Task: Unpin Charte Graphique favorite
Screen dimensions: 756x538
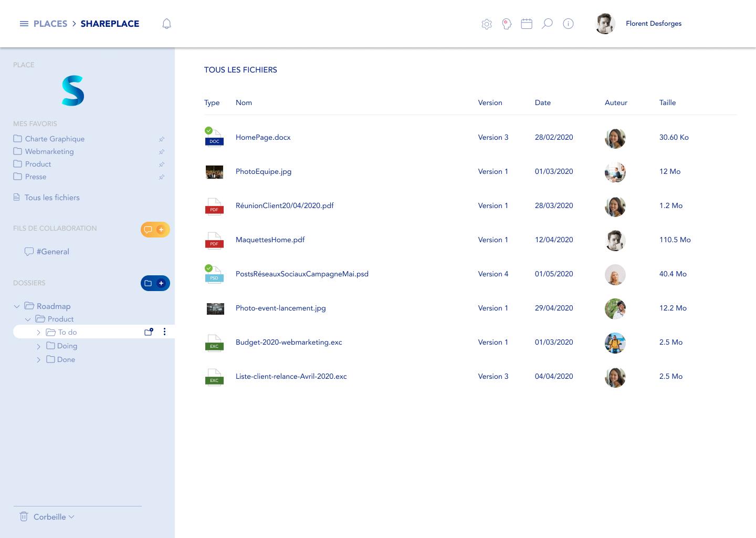Action: (x=162, y=139)
